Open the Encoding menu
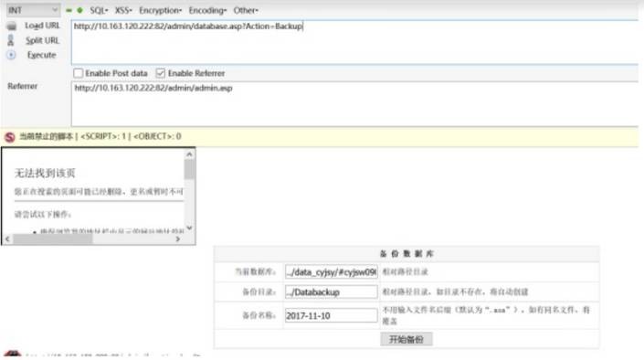This screenshot has width=644, height=360. 207,10
